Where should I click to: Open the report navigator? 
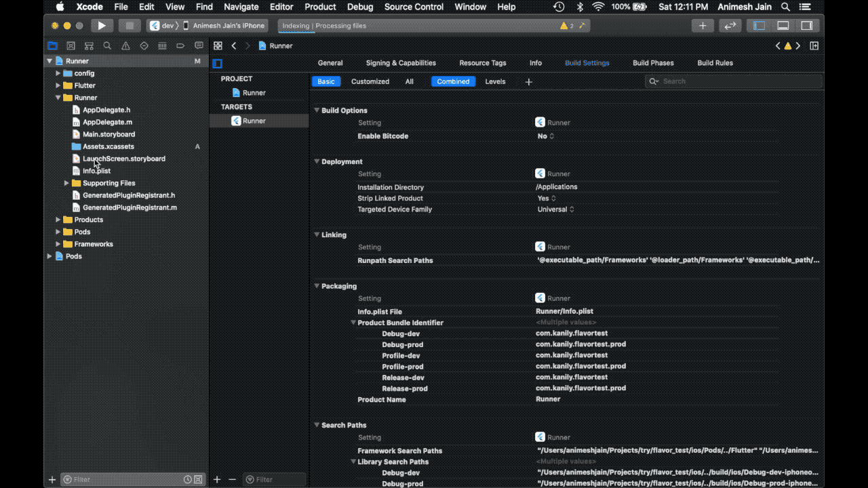199,46
